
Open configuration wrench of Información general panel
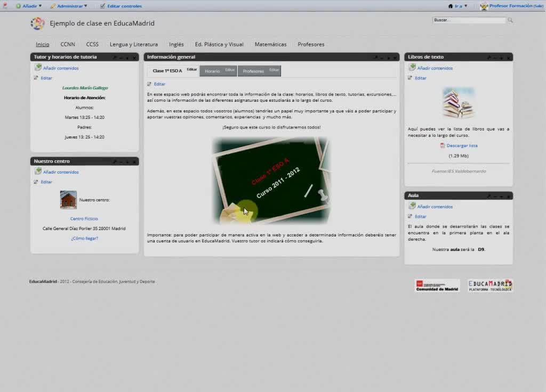tap(376, 58)
